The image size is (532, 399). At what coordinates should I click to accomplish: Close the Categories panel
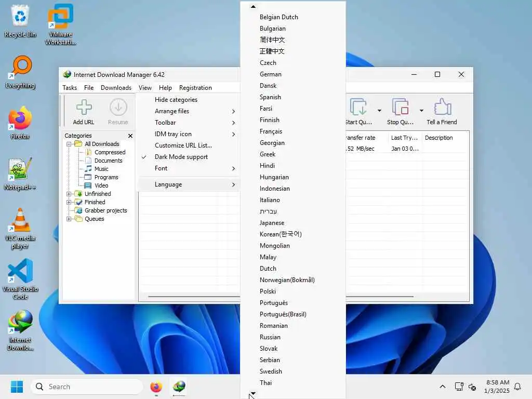click(130, 136)
